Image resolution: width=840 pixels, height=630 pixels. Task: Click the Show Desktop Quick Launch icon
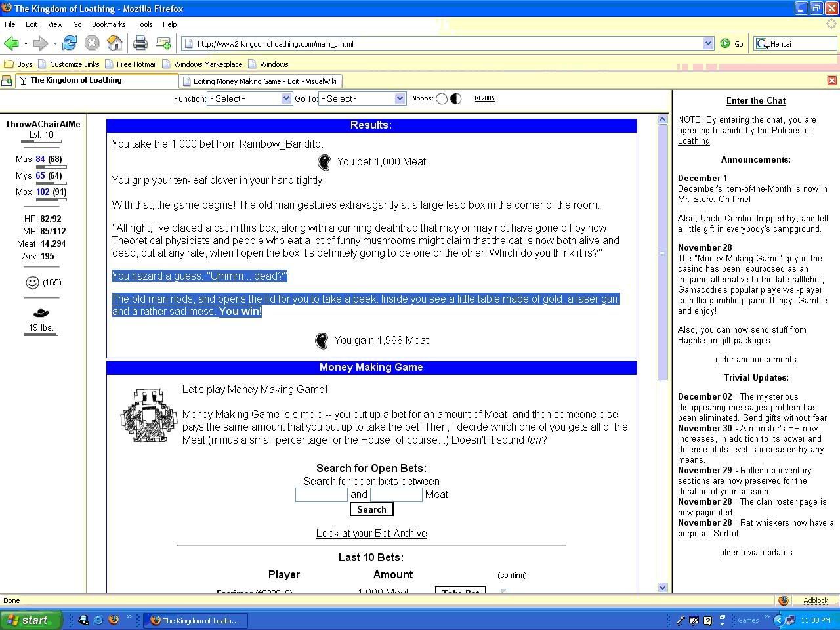tap(83, 620)
